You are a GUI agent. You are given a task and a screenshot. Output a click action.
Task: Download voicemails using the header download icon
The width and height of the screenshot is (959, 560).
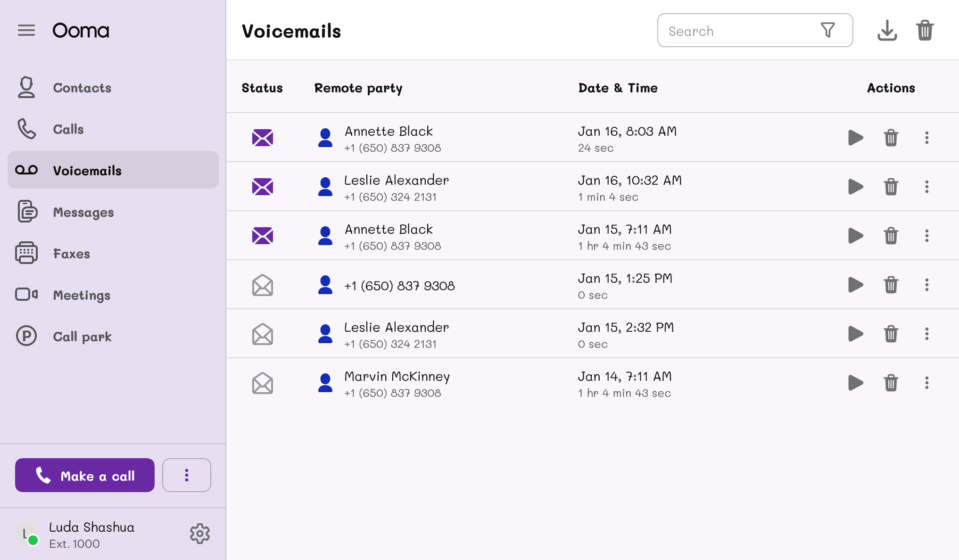[887, 31]
